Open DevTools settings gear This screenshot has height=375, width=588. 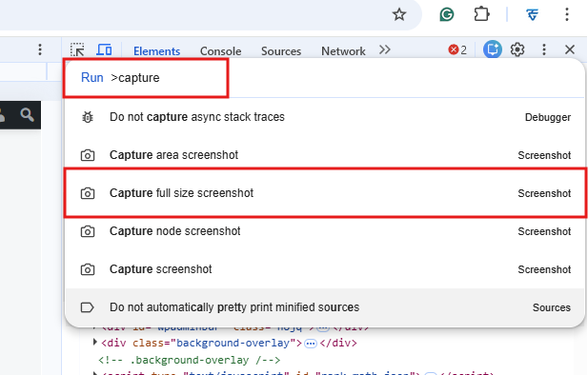point(517,49)
